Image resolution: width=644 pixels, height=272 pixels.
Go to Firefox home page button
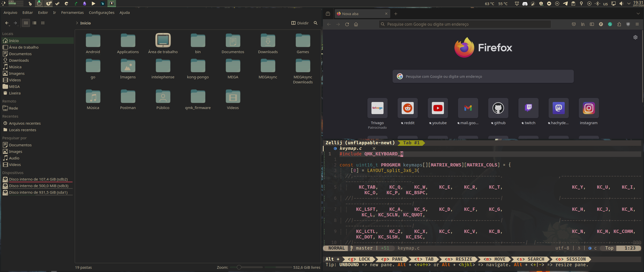[356, 24]
